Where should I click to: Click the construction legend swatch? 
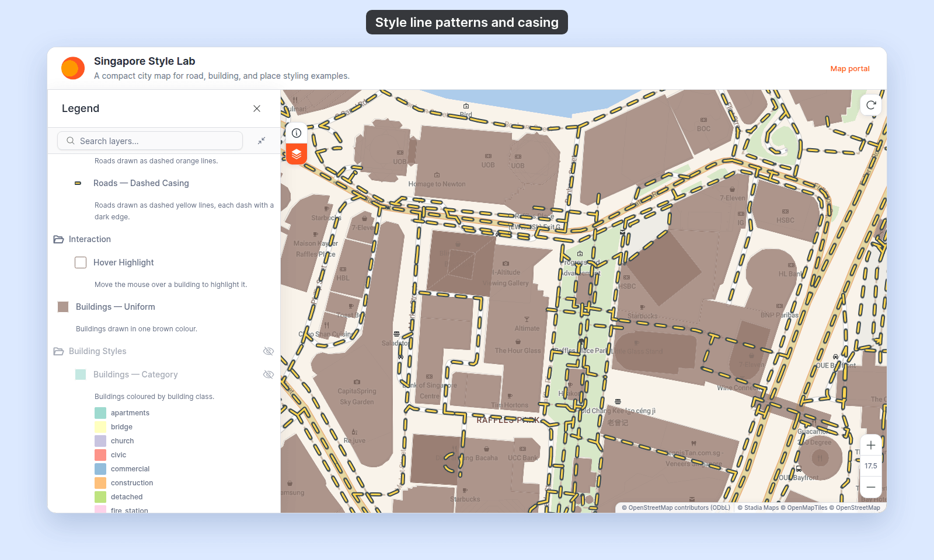tap(100, 483)
